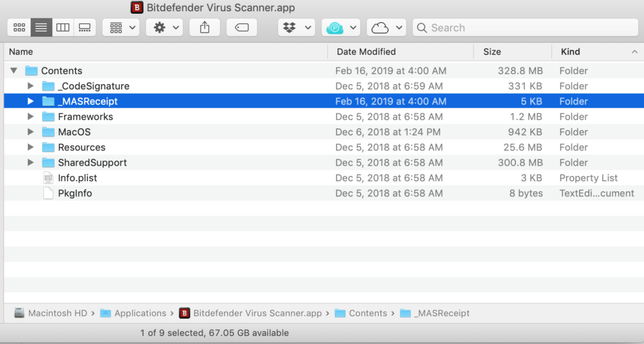Open the Share button in toolbar
This screenshot has height=344, width=644.
tap(204, 28)
